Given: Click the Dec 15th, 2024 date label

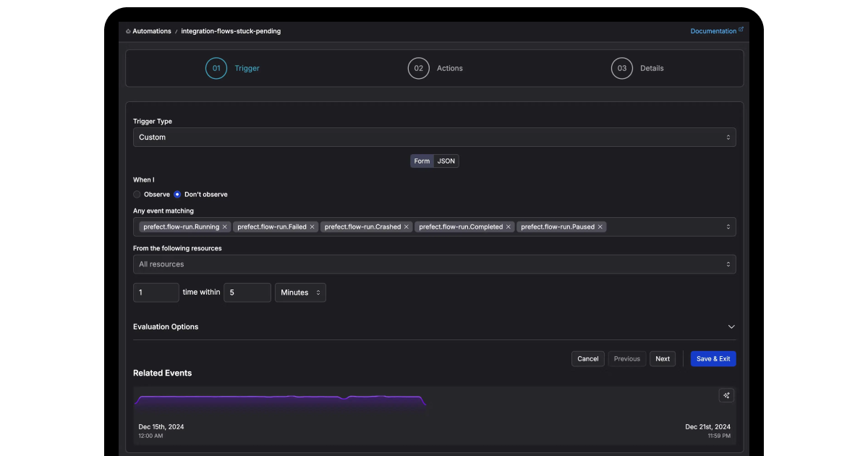Looking at the screenshot, I should [x=161, y=427].
